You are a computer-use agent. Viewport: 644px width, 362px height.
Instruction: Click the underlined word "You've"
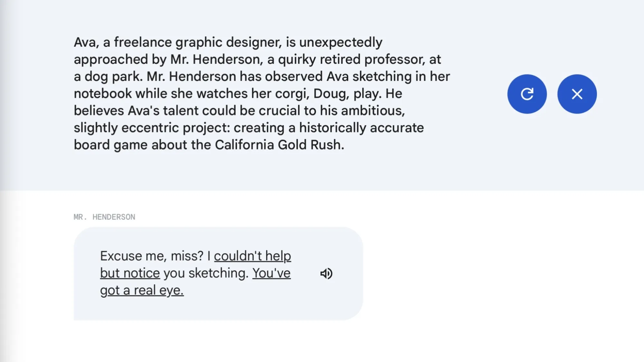pyautogui.click(x=271, y=273)
